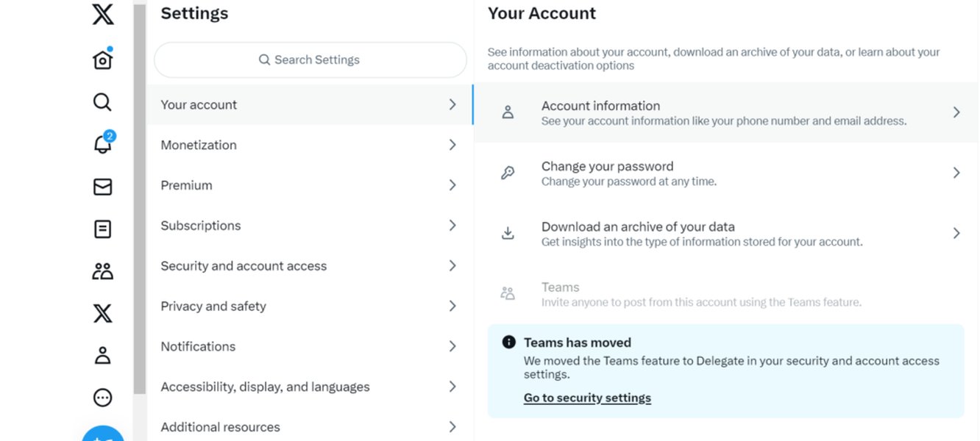This screenshot has width=980, height=441.
Task: Select Subscriptions settings category
Action: [310, 226]
